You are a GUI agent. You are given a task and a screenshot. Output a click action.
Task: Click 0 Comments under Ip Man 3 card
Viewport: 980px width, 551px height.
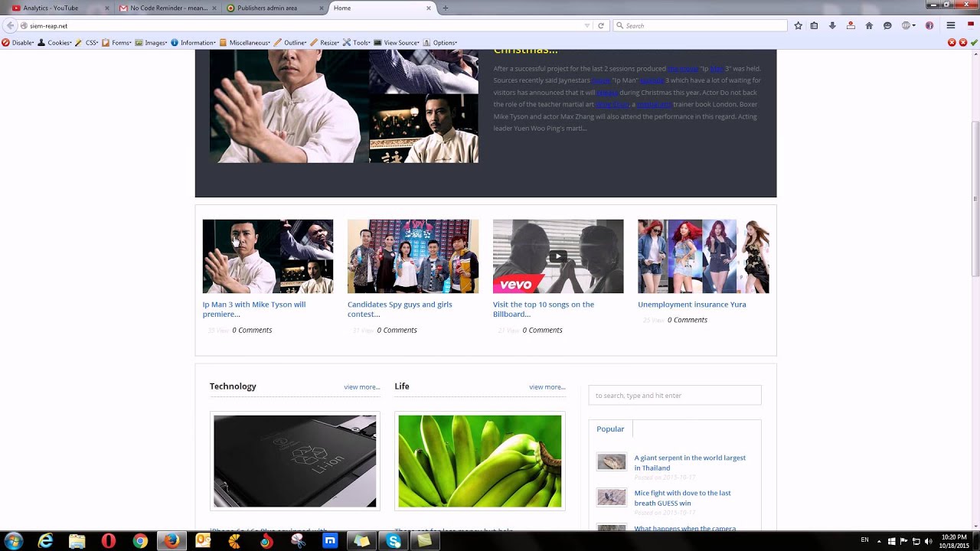click(x=252, y=331)
